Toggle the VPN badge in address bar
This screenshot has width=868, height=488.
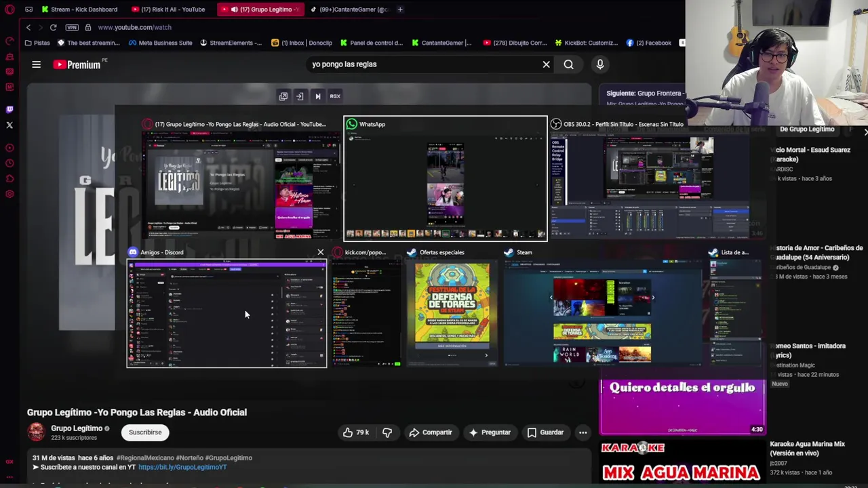[72, 27]
